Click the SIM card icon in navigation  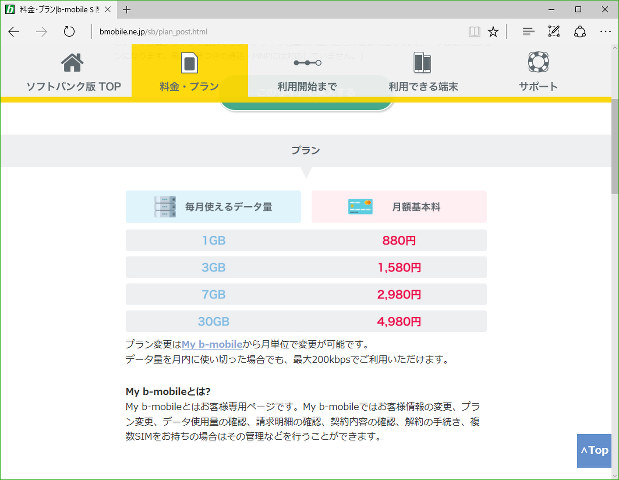tap(189, 63)
